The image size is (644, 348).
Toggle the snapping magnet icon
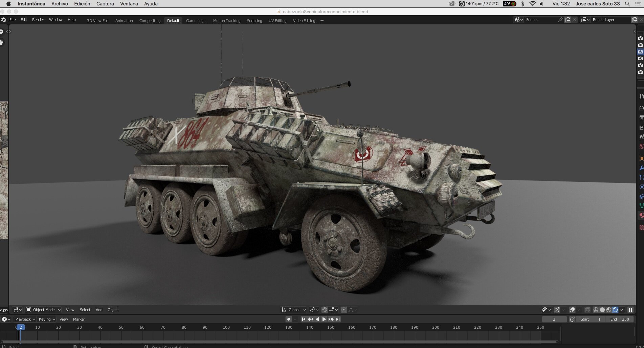[x=324, y=310]
